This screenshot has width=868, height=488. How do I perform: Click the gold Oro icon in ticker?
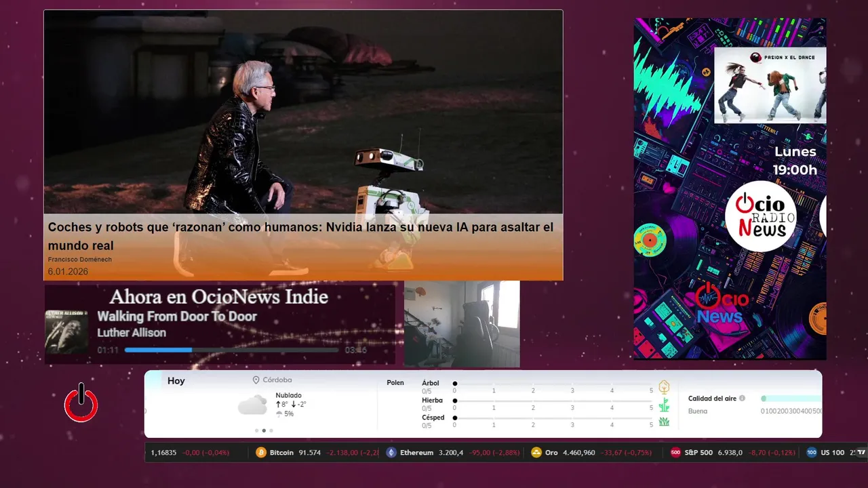point(536,453)
